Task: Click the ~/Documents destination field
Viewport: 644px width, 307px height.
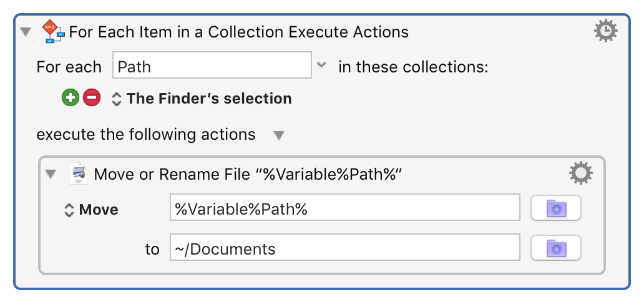Action: point(344,248)
